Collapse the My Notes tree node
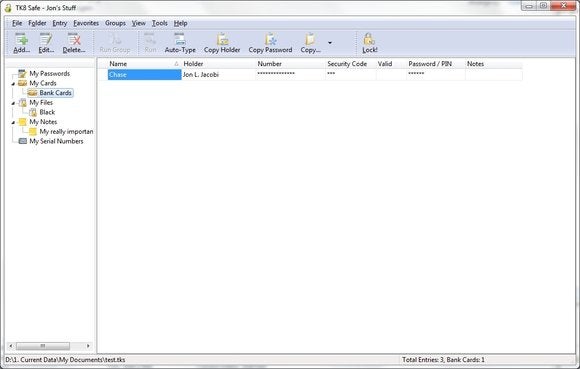Viewport: 580px width, 369px height. pyautogui.click(x=13, y=122)
